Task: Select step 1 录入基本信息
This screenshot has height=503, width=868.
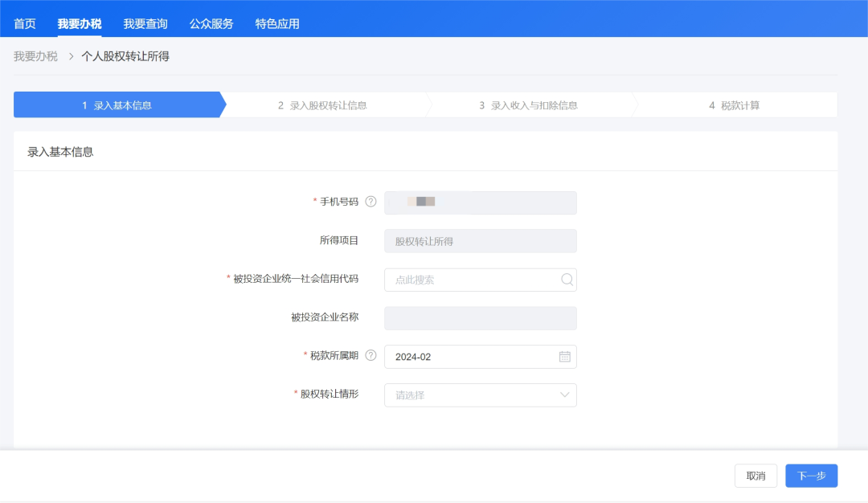Action: (117, 105)
